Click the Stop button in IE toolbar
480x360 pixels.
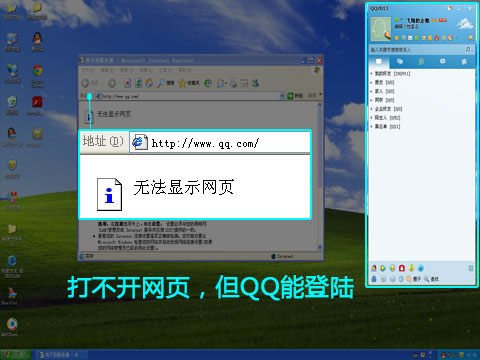pos(127,83)
